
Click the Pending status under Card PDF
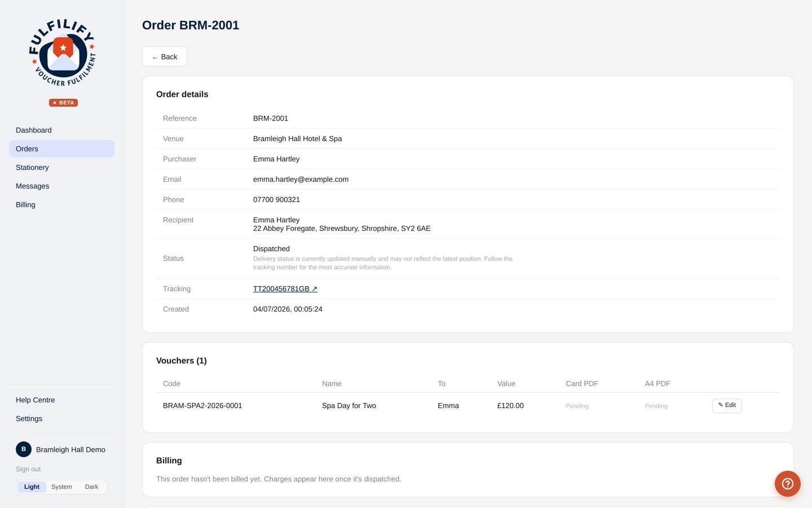tap(577, 406)
